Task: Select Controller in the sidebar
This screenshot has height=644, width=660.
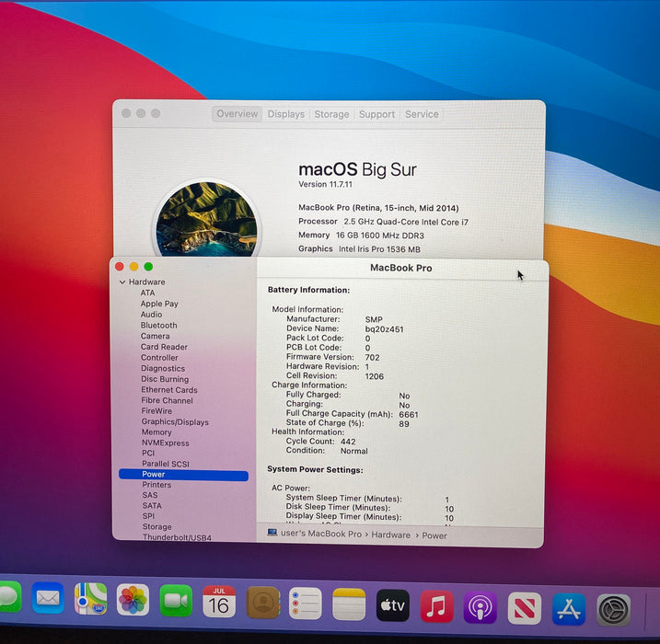Action: [x=159, y=358]
